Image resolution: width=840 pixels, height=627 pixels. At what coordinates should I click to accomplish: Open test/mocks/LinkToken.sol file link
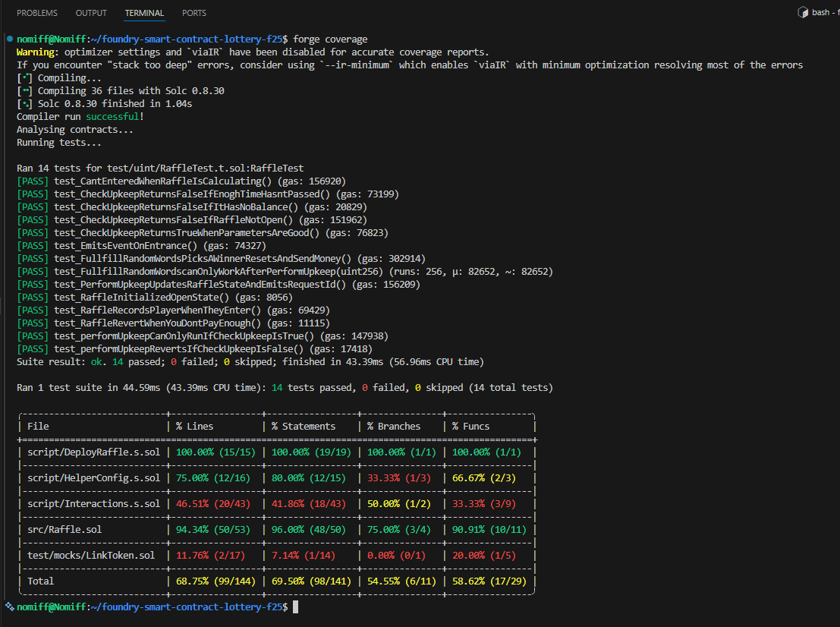91,555
